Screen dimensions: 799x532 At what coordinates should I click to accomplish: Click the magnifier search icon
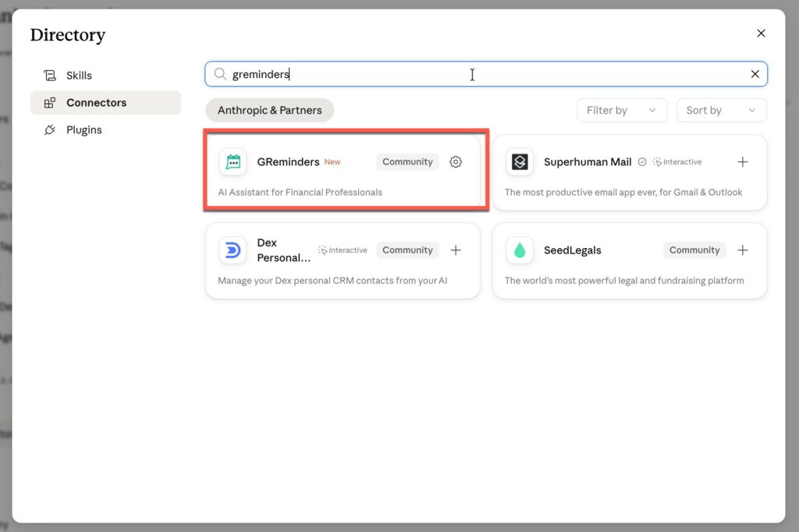pos(220,74)
